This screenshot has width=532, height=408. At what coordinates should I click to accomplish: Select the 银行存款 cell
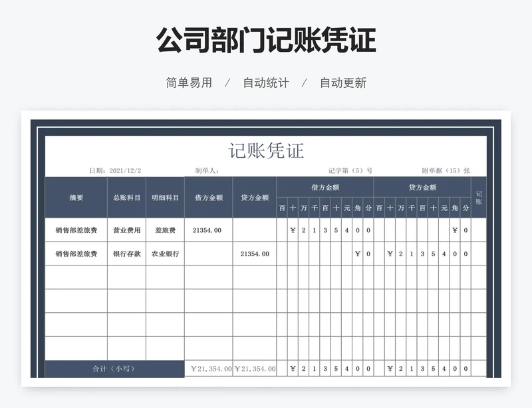point(126,254)
